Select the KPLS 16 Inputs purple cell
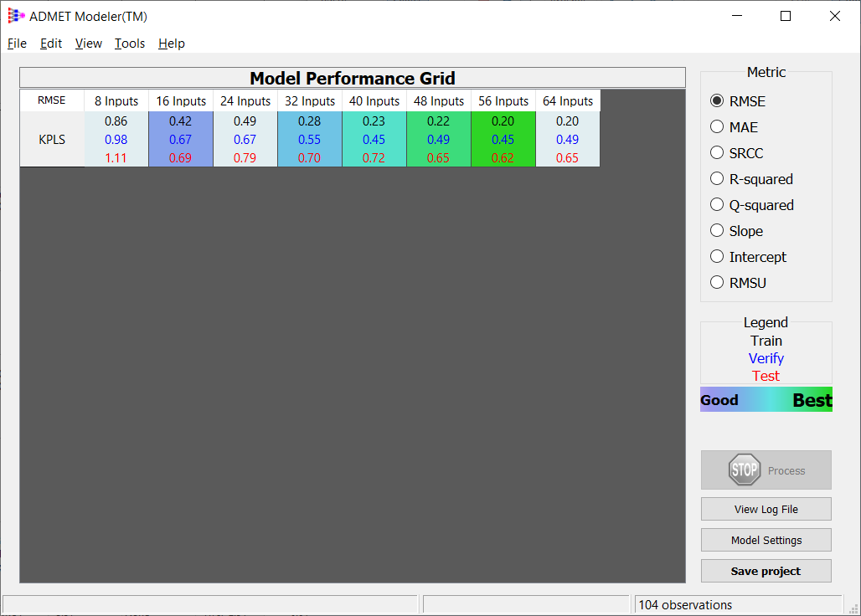861x616 pixels. click(x=181, y=139)
